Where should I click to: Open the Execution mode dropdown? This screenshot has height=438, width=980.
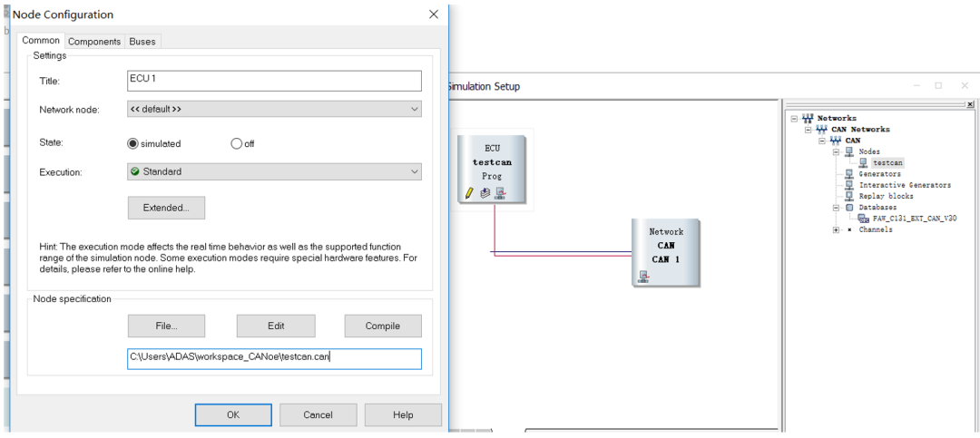415,171
